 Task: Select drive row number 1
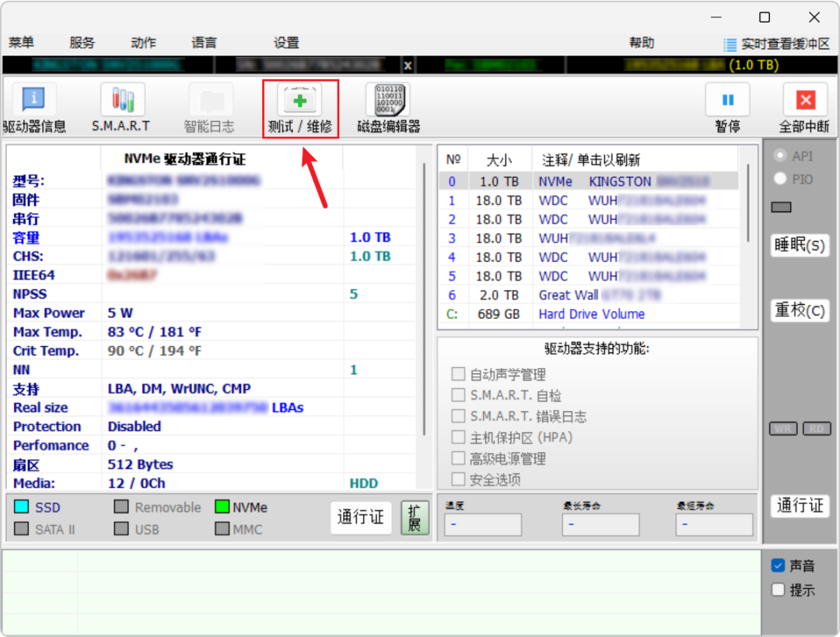[588, 201]
